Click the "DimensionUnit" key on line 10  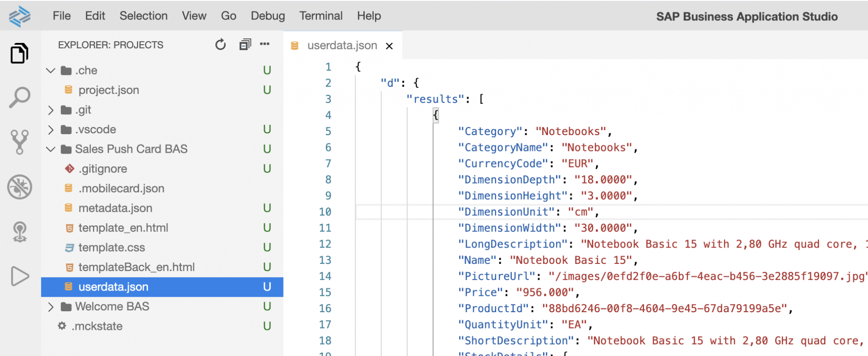click(x=506, y=212)
